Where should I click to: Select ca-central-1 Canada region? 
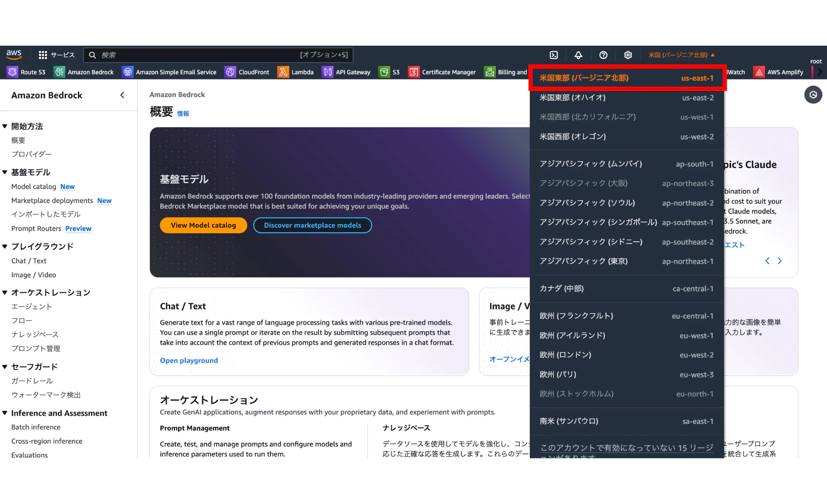(627, 289)
